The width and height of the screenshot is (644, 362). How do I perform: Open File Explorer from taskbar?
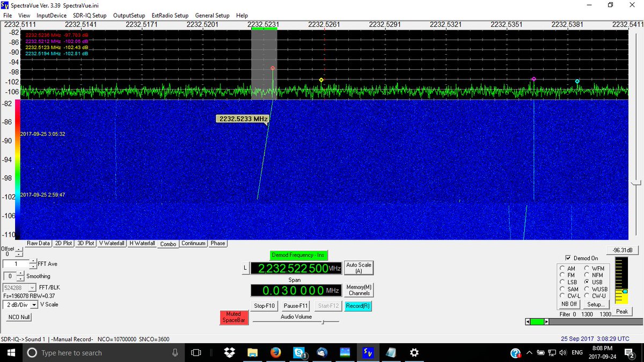[x=253, y=352]
